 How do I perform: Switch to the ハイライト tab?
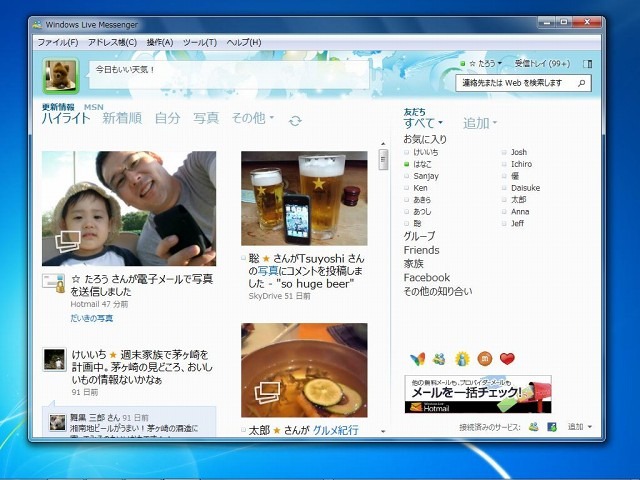pyautogui.click(x=66, y=118)
